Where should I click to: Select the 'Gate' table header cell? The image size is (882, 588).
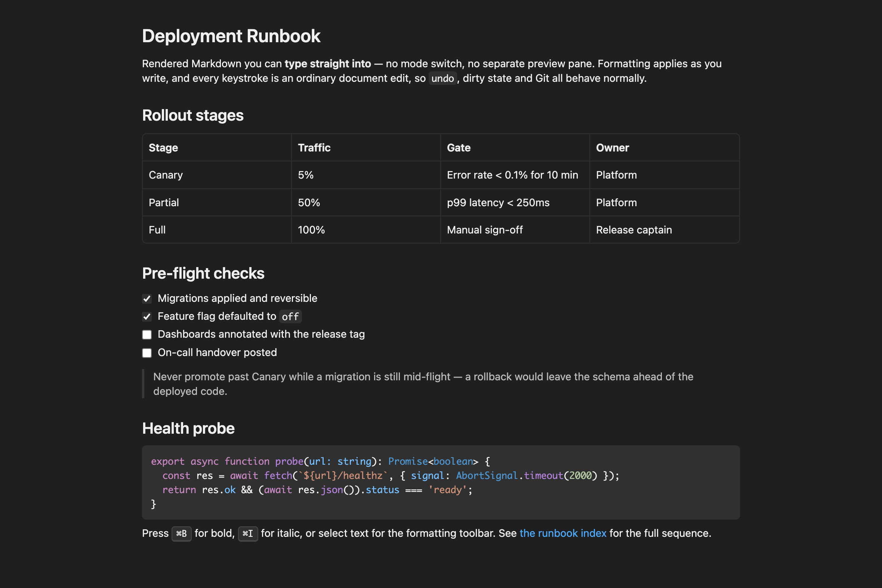[515, 148]
